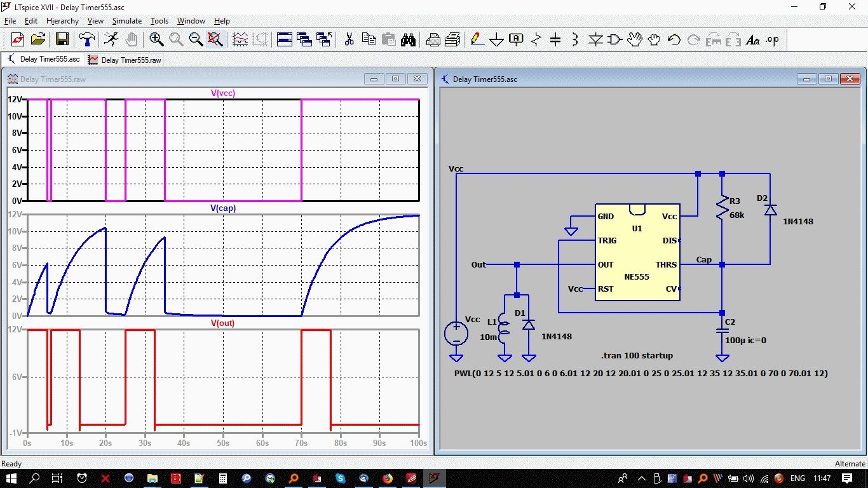Save the schematic with the floppy icon
The image size is (868, 488).
pos(62,39)
